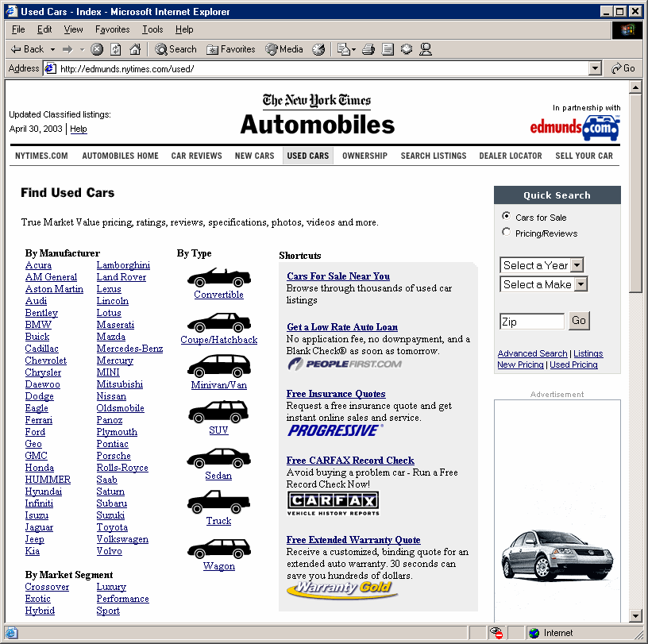Open the Free CARFAX Record Check link
The height and width of the screenshot is (644, 648).
pyautogui.click(x=350, y=460)
